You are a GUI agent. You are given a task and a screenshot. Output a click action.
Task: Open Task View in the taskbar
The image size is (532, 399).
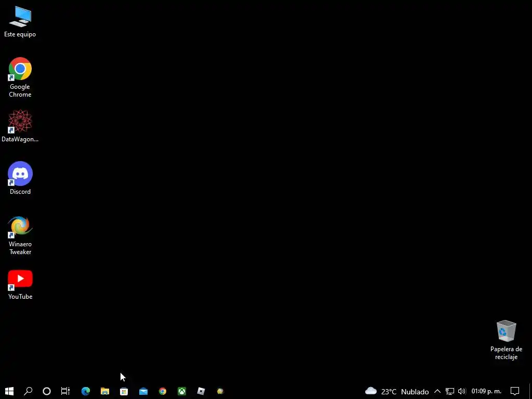pyautogui.click(x=65, y=391)
